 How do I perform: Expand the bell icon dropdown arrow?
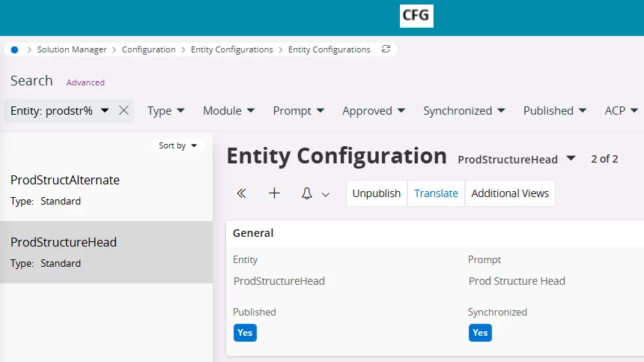326,194
